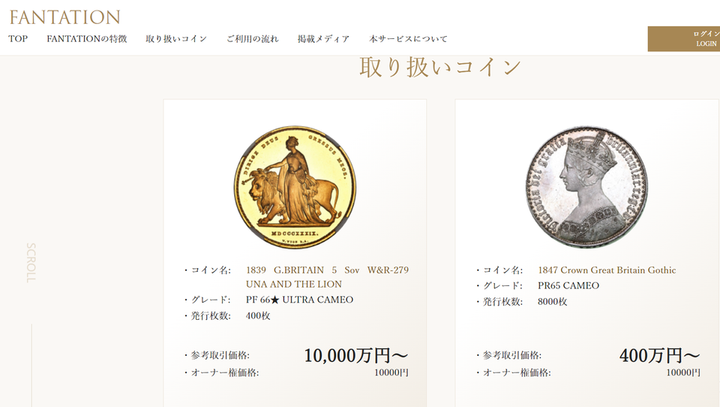
Task: Go to 取り扱いコイン navigation link
Action: (176, 39)
